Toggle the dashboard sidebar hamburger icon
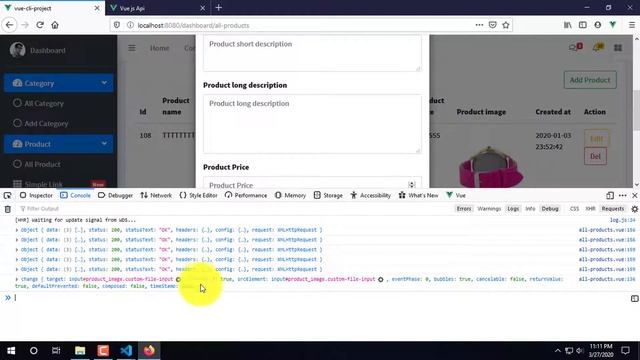Screen dimensions: 640x360 (x=132, y=48)
